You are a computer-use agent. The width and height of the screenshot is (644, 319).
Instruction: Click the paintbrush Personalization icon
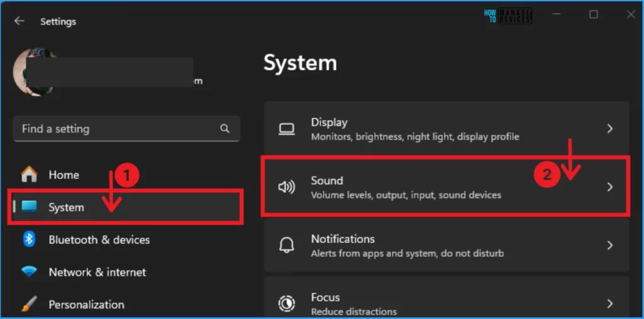29,305
